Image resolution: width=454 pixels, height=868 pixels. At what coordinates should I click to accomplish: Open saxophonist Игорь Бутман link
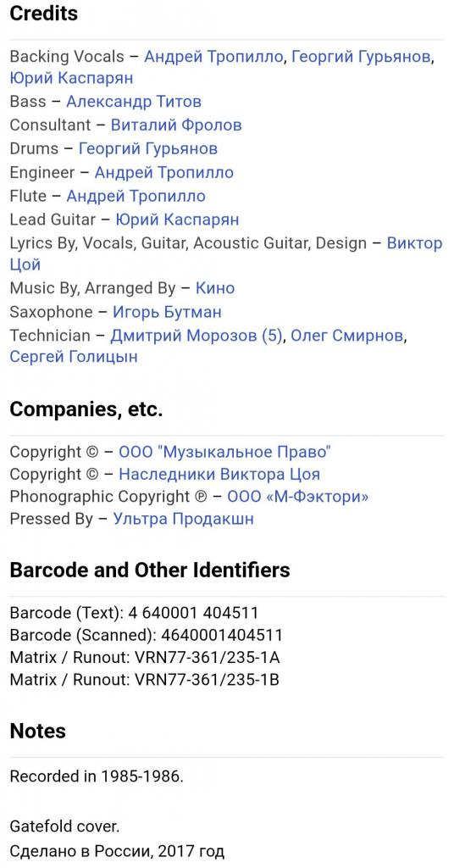tap(167, 312)
